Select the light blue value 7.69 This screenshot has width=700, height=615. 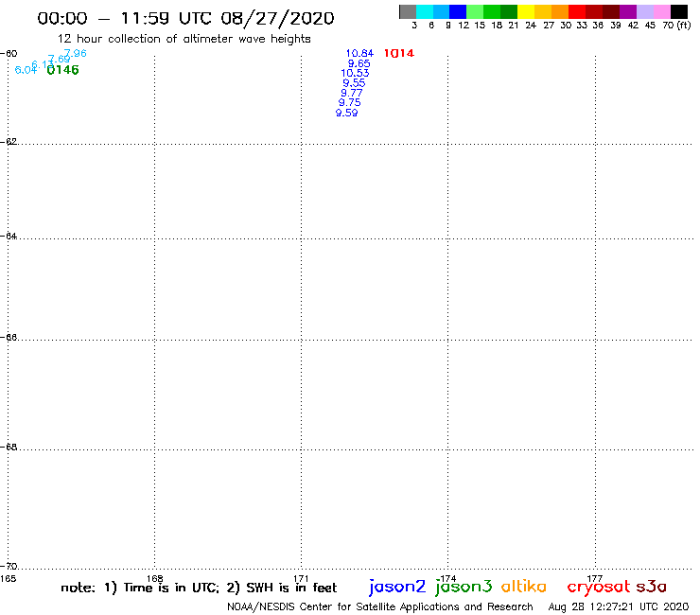point(59,59)
